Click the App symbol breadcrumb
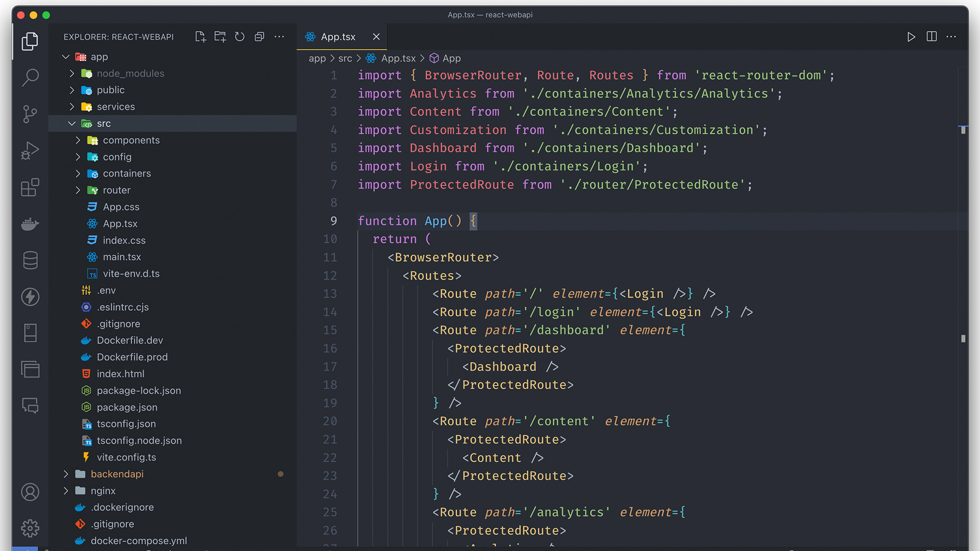The height and width of the screenshot is (551, 980). tap(445, 58)
